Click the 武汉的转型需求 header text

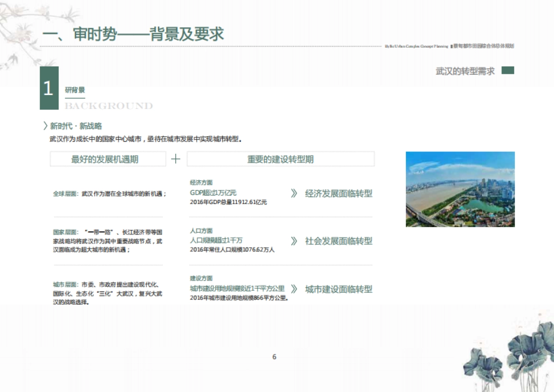coord(464,71)
